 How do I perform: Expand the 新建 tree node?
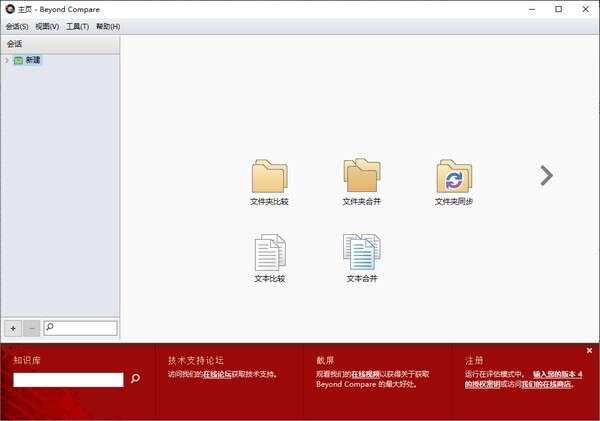tap(6, 61)
